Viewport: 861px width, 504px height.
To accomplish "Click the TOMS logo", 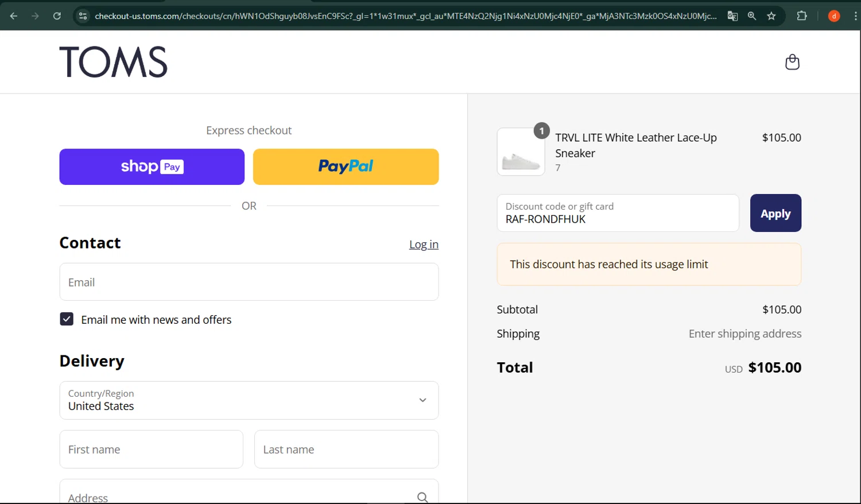I will 113,62.
